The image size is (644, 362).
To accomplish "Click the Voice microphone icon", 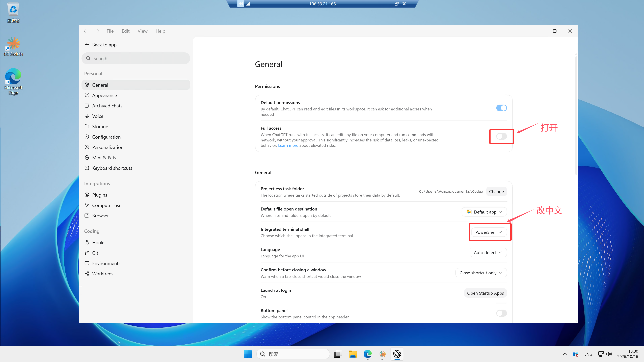I will click(87, 116).
